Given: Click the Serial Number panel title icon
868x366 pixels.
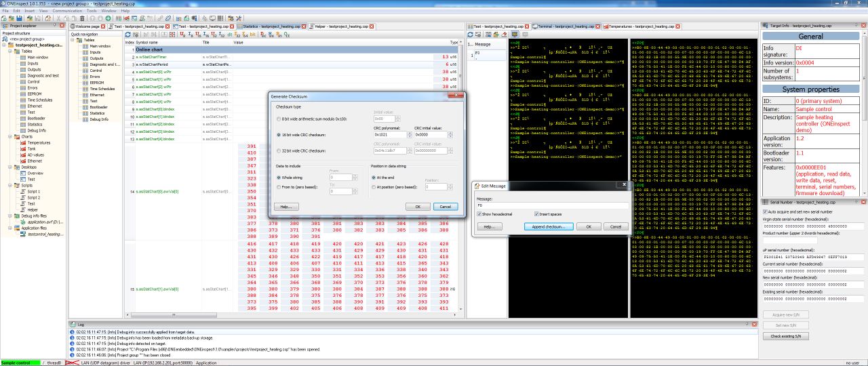Looking at the screenshot, I should [766, 202].
